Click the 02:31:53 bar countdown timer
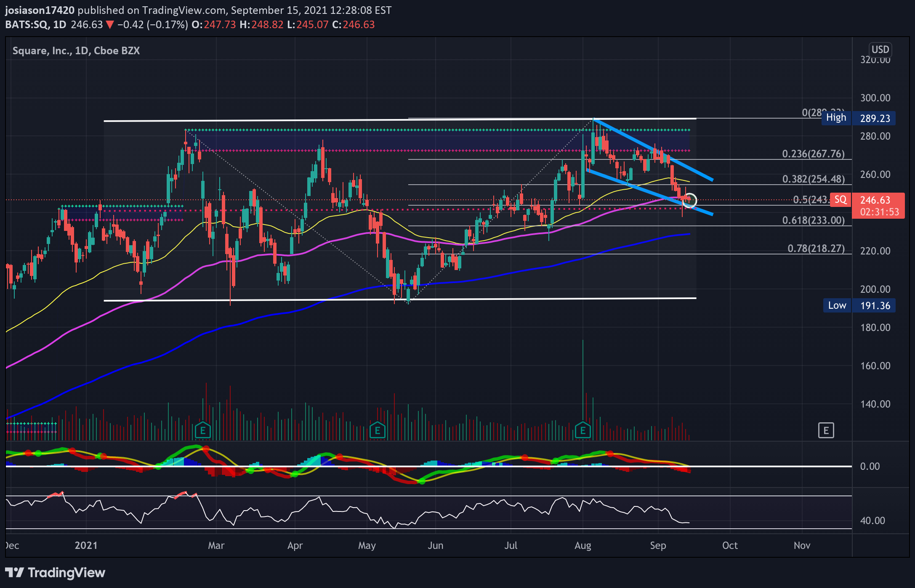Image resolution: width=915 pixels, height=588 pixels. (879, 212)
